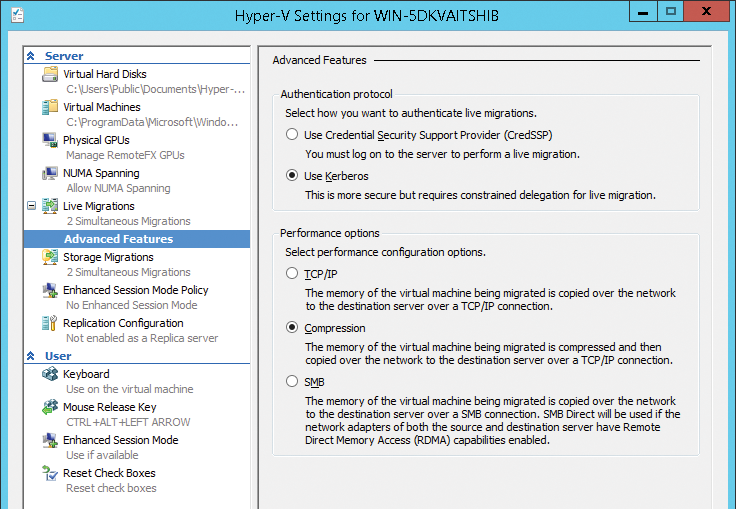Screen dimensions: 736x509
Task: Open Replication Configuration settings
Action: [123, 323]
